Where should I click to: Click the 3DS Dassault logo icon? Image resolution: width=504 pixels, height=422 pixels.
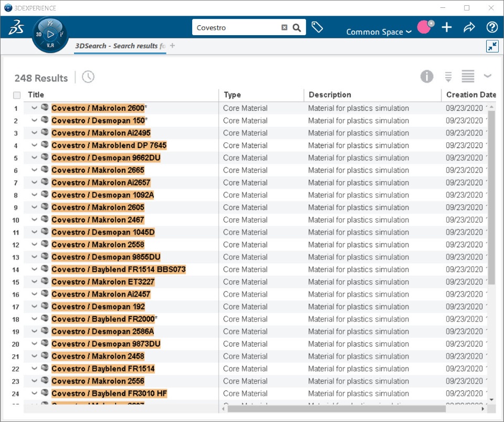16,27
